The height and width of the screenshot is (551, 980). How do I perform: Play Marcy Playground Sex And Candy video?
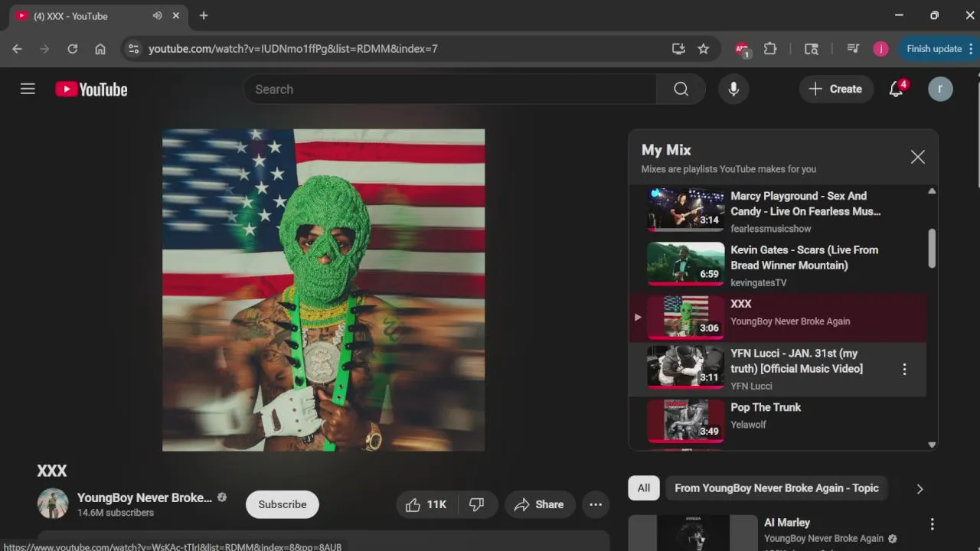point(777,211)
